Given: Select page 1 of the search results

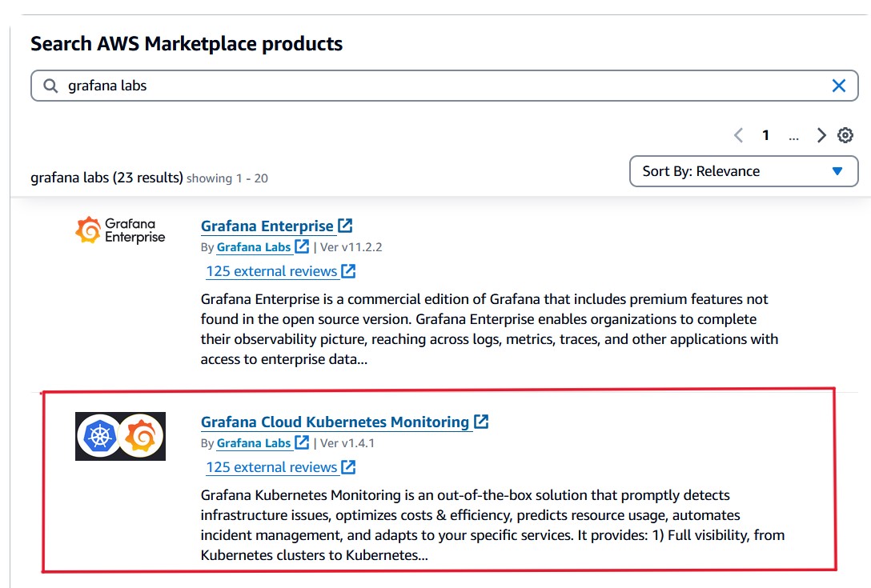Looking at the screenshot, I should [x=765, y=135].
